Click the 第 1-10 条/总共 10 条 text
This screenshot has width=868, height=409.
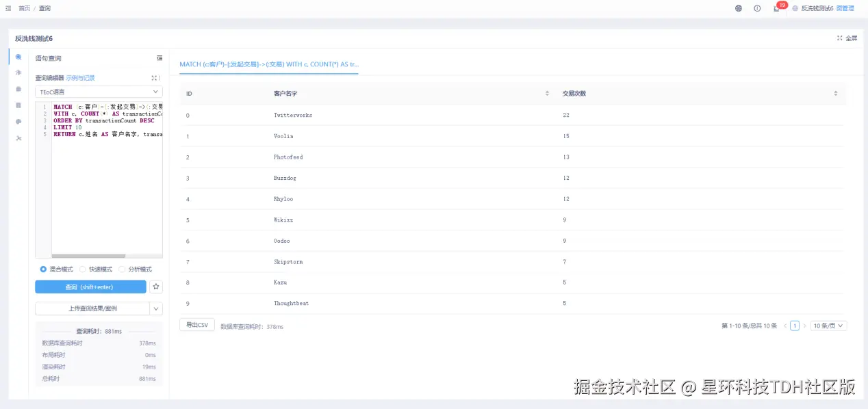(750, 326)
